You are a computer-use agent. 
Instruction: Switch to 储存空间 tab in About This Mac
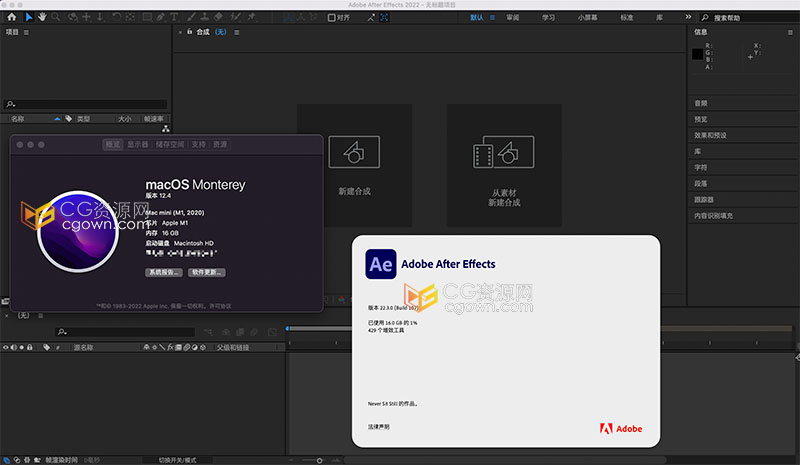(170, 144)
